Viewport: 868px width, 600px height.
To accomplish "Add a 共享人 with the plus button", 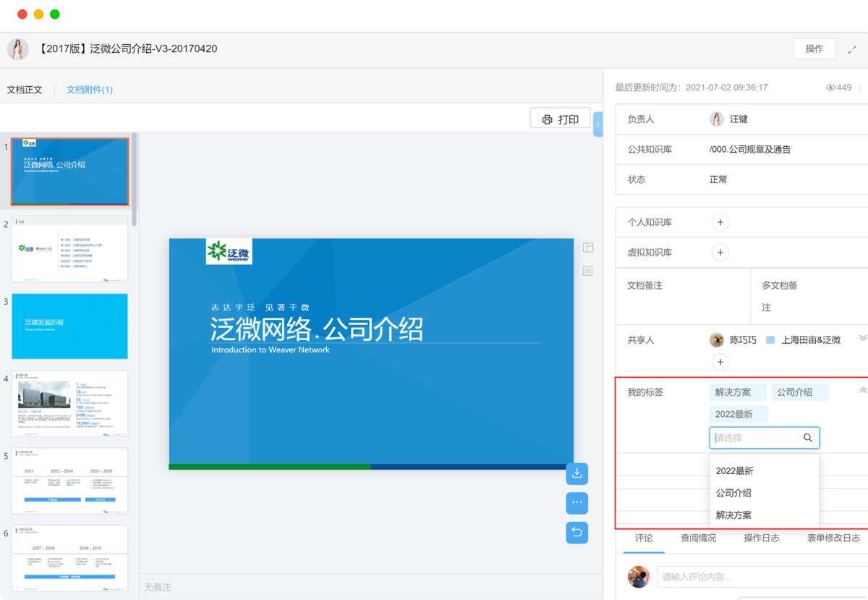I will (x=720, y=362).
